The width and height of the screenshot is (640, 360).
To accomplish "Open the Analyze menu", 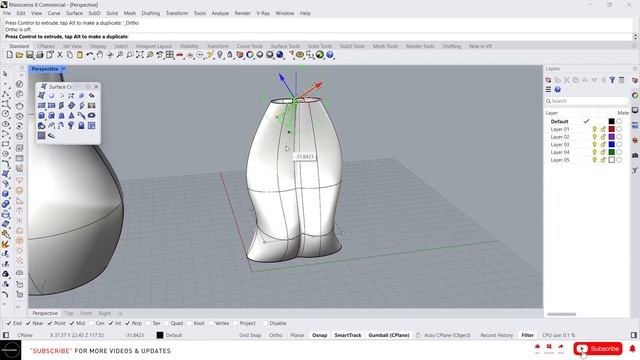I will pos(220,13).
